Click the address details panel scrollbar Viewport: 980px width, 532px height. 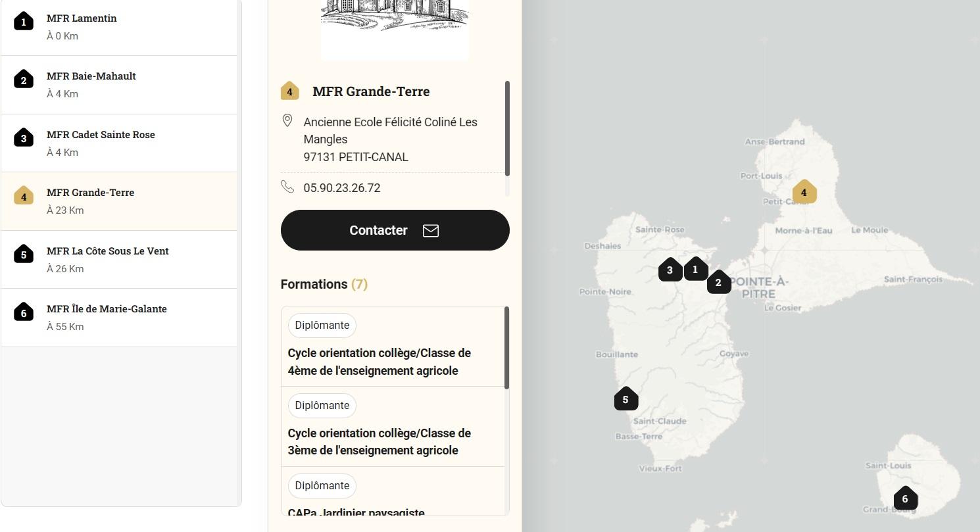[x=507, y=129]
